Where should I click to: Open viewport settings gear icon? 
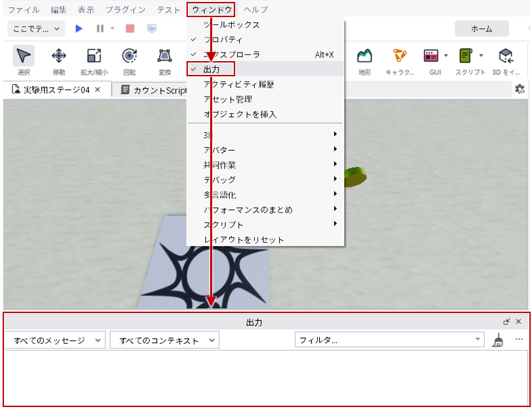(x=520, y=89)
